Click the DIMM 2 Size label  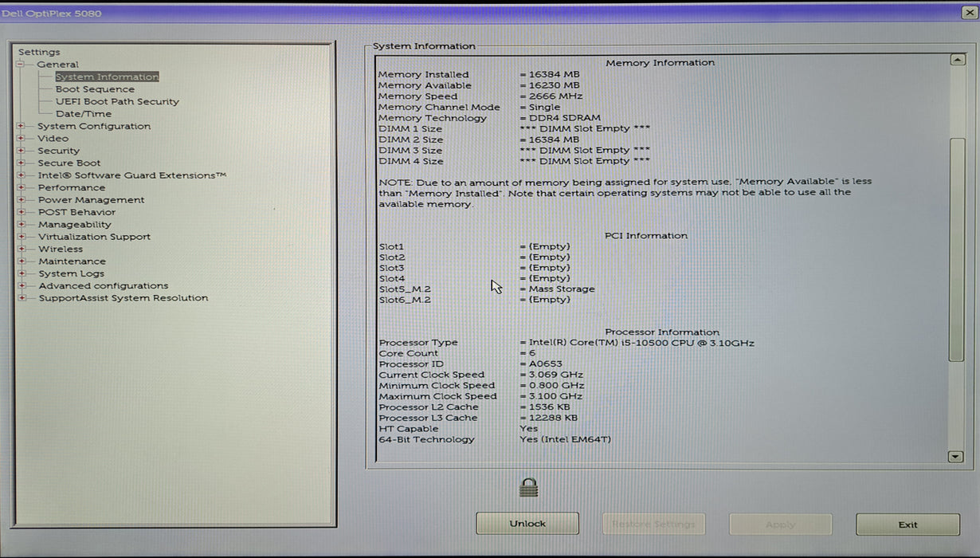(410, 139)
